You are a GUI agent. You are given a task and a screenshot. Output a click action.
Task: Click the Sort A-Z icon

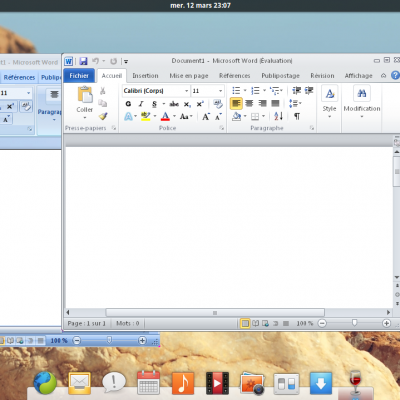tap(278, 116)
